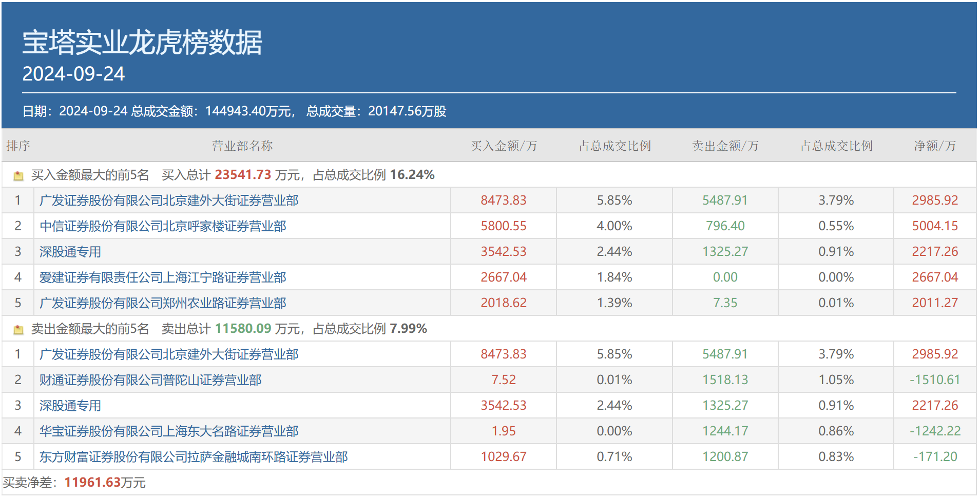This screenshot has width=980, height=499.
Task: Click the icon beside 买入金额最大的前5名
Action: [x=18, y=176]
